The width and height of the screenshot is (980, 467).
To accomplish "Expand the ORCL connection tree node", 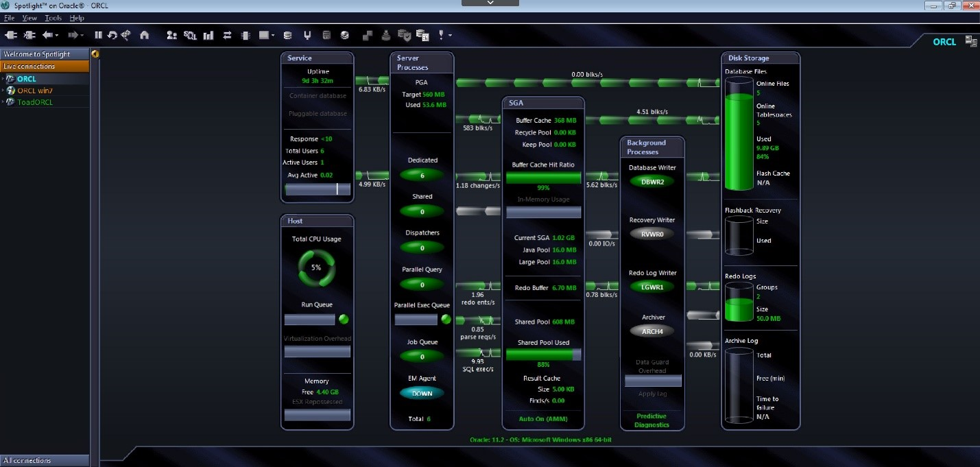I will pos(3,79).
